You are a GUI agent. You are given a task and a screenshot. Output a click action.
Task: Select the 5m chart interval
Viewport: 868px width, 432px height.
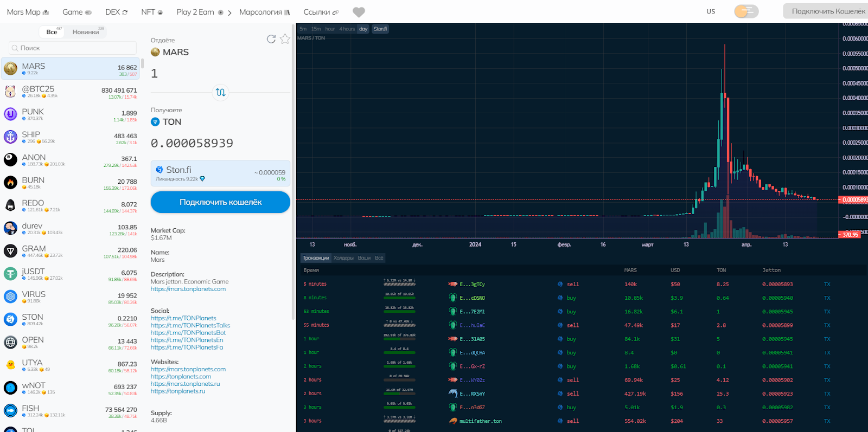303,29
